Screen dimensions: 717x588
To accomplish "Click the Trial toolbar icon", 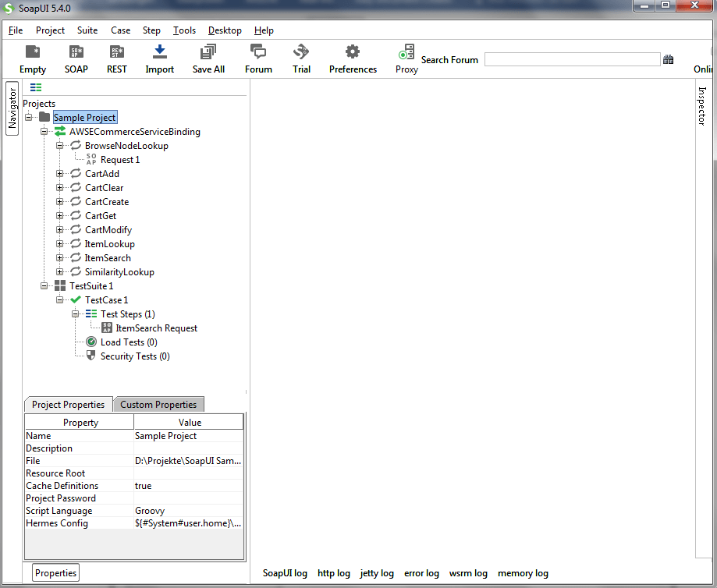I will point(301,52).
